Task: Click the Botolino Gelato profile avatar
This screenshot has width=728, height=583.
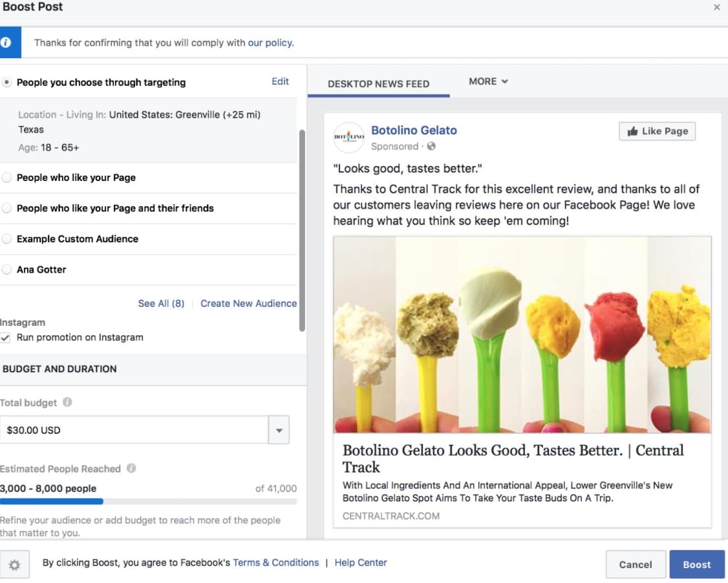Action: pos(349,138)
